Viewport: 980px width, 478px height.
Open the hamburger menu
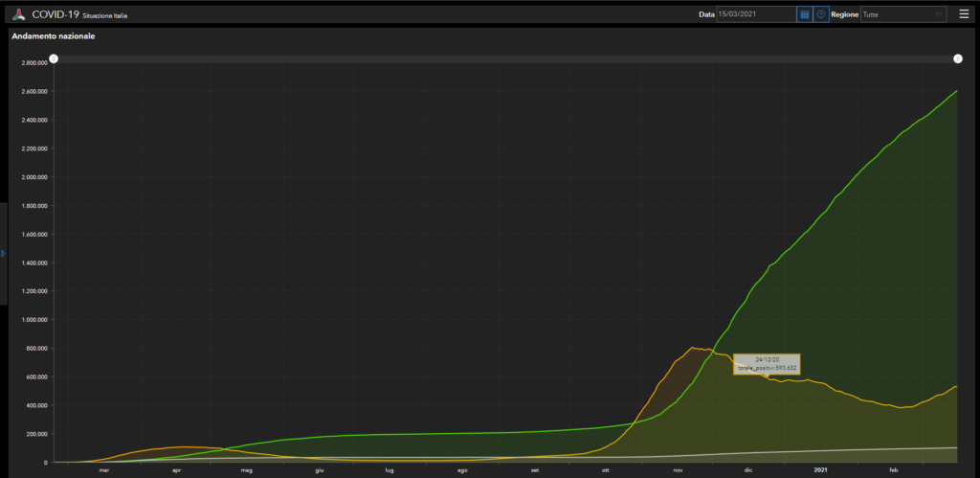964,14
